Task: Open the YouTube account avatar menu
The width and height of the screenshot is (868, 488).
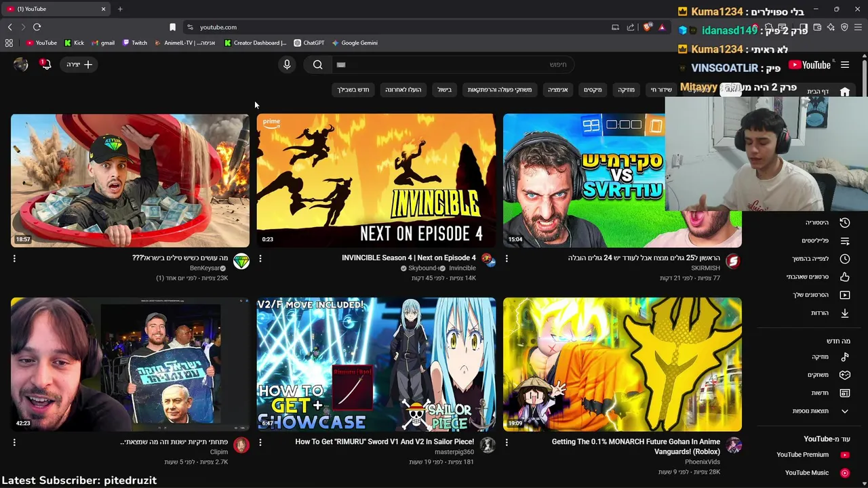Action: (x=21, y=64)
